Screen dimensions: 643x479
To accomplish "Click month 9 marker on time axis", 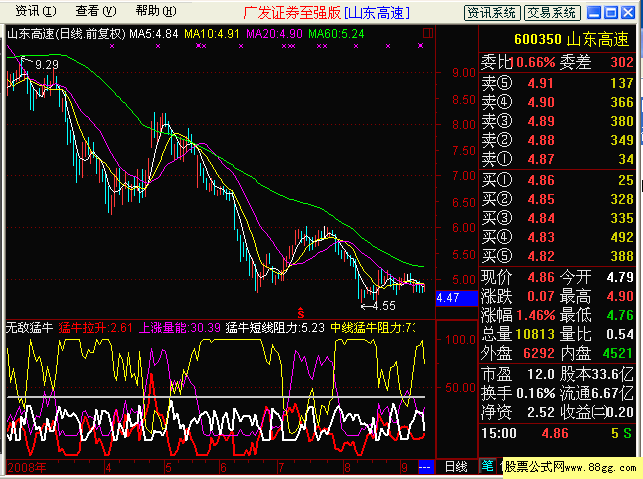I will (x=405, y=468).
